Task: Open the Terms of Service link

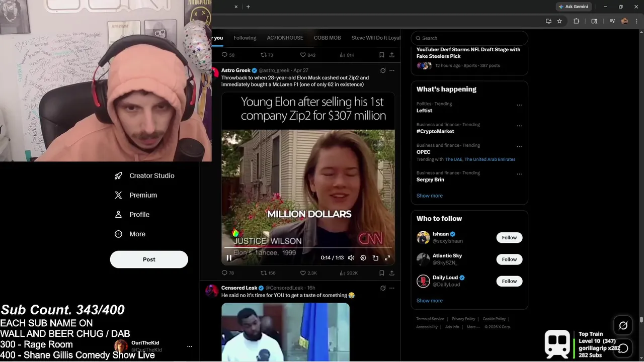Action: coord(430,319)
